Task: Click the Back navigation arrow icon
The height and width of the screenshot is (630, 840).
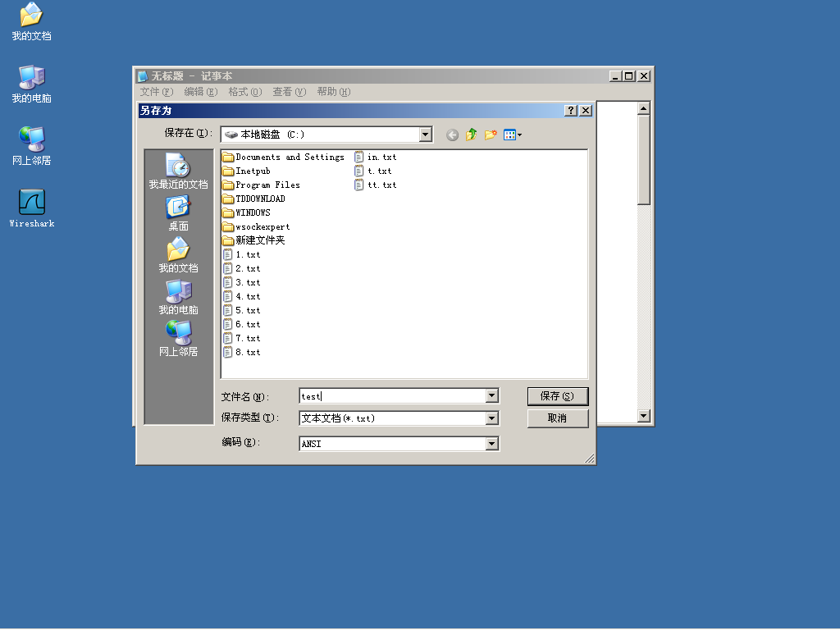Action: [452, 135]
